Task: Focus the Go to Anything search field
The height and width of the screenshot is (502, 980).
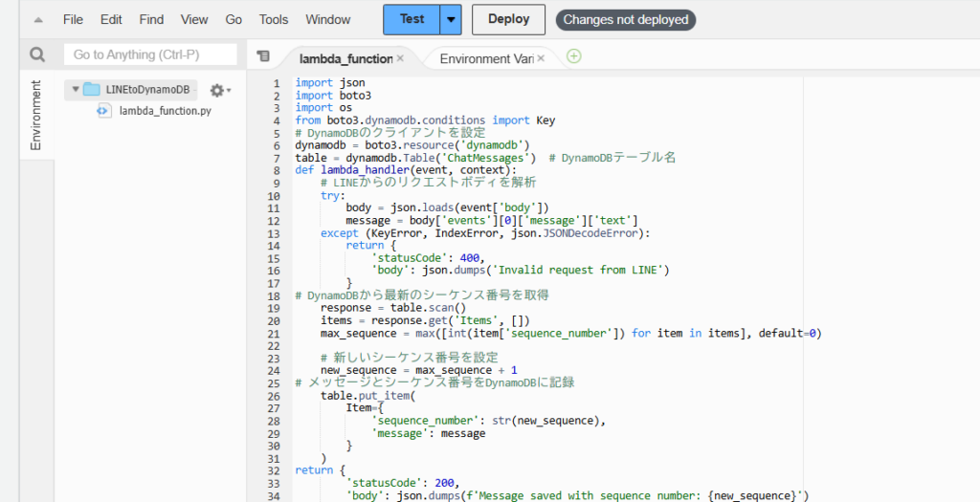Action: coord(150,55)
